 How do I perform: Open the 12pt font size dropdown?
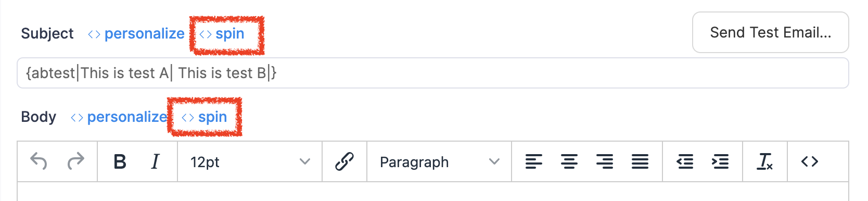(250, 162)
